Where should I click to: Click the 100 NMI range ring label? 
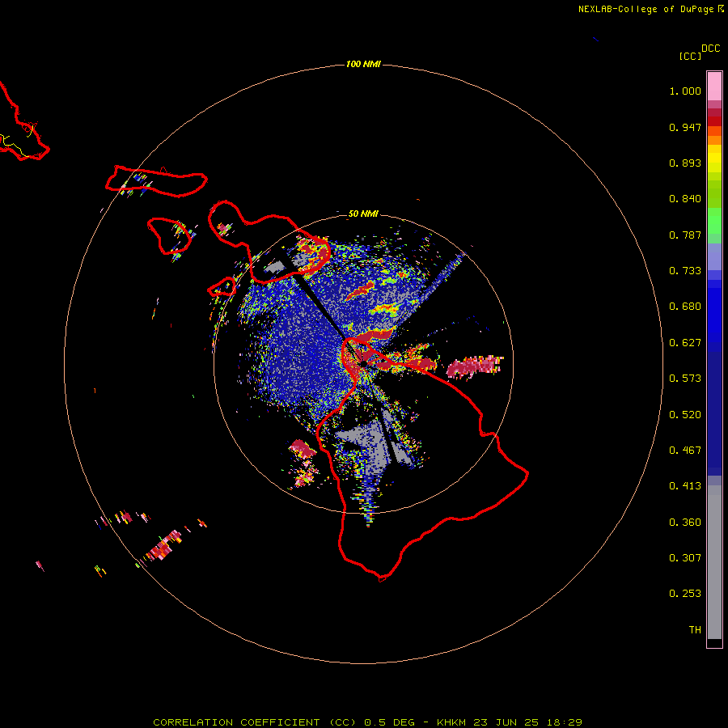363,64
